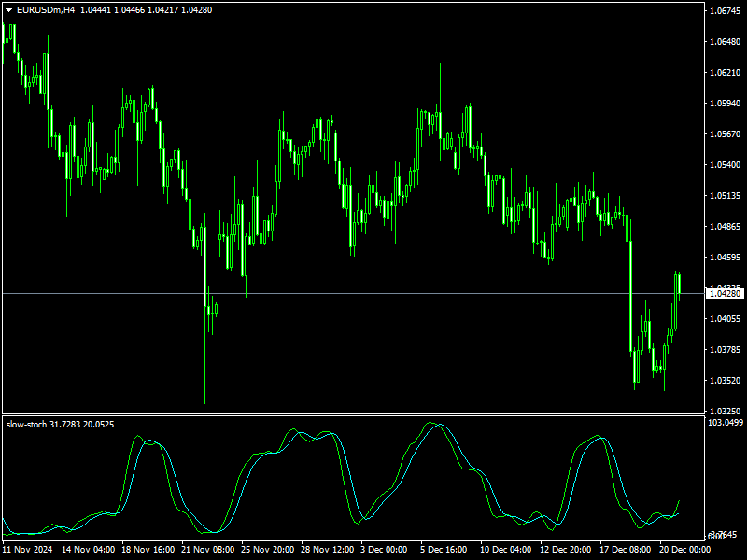Image resolution: width=747 pixels, height=560 pixels.
Task: Click the divider between chart and indicator windows
Action: point(373,413)
